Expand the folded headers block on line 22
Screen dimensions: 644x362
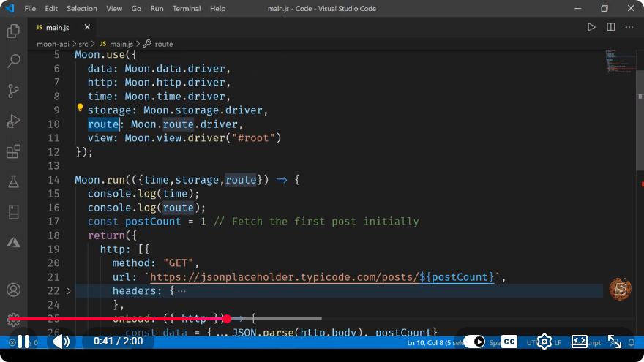69,291
